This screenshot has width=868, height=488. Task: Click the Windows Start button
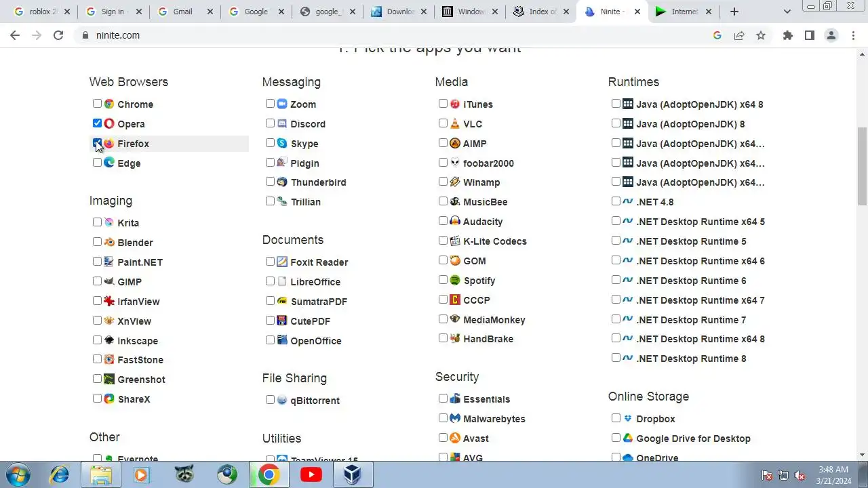[17, 474]
